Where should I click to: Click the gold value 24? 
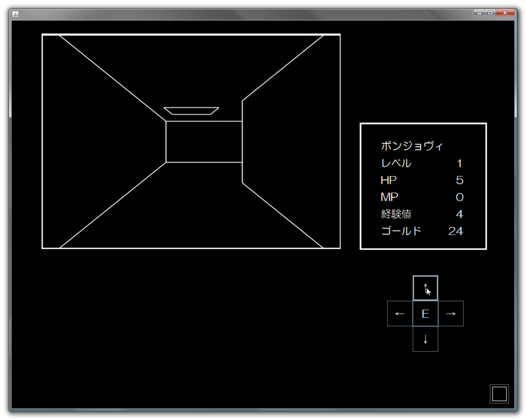pos(456,231)
